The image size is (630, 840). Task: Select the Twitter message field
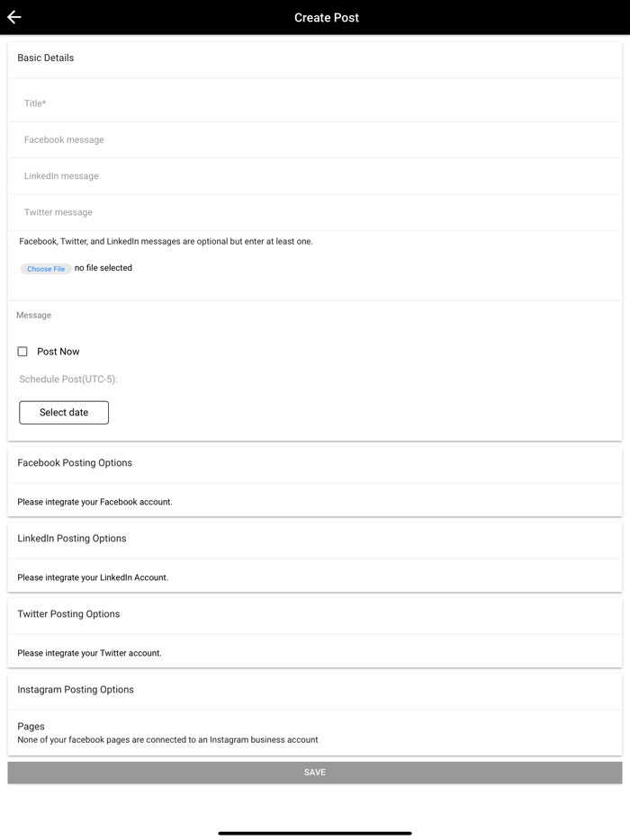(315, 212)
